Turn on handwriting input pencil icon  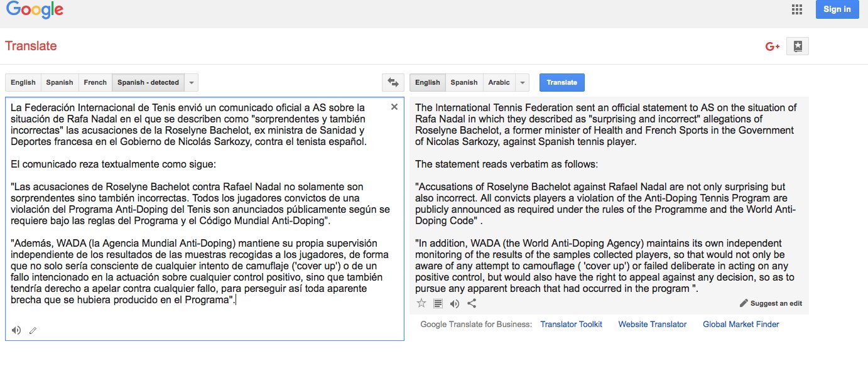(x=33, y=330)
